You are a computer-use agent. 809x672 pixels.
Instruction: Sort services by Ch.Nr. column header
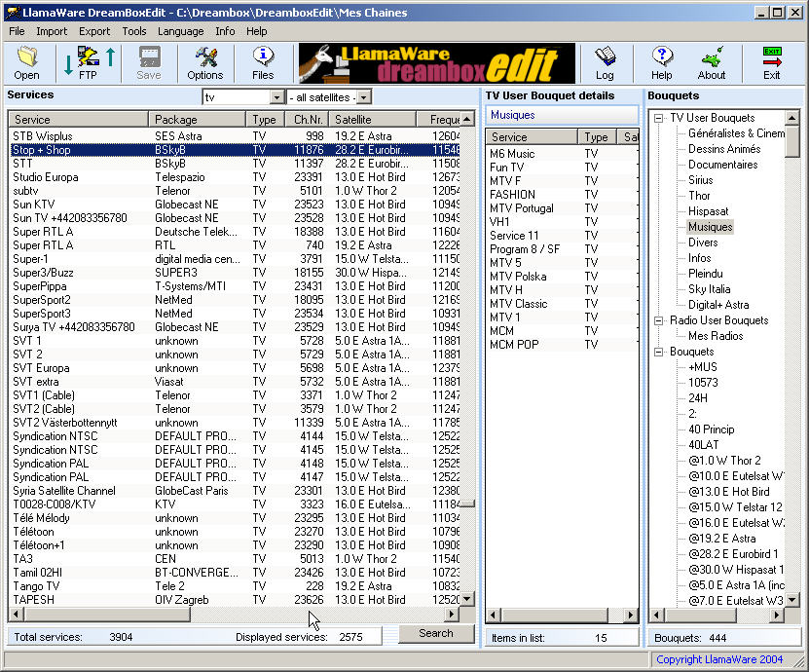(307, 120)
